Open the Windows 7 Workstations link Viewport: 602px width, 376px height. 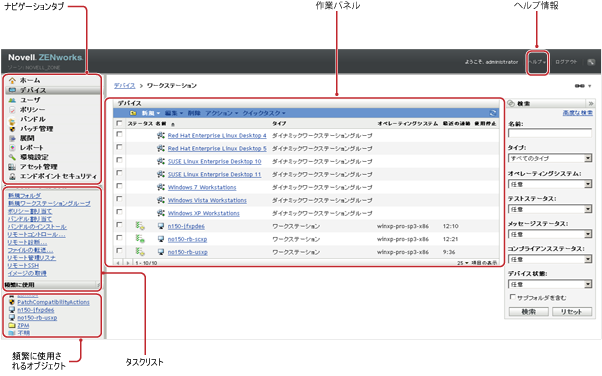pos(202,187)
